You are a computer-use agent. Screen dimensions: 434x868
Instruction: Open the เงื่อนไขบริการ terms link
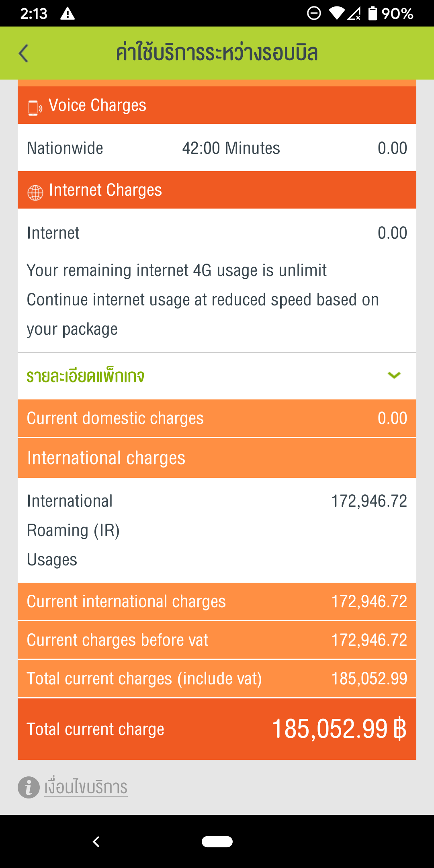point(86,787)
